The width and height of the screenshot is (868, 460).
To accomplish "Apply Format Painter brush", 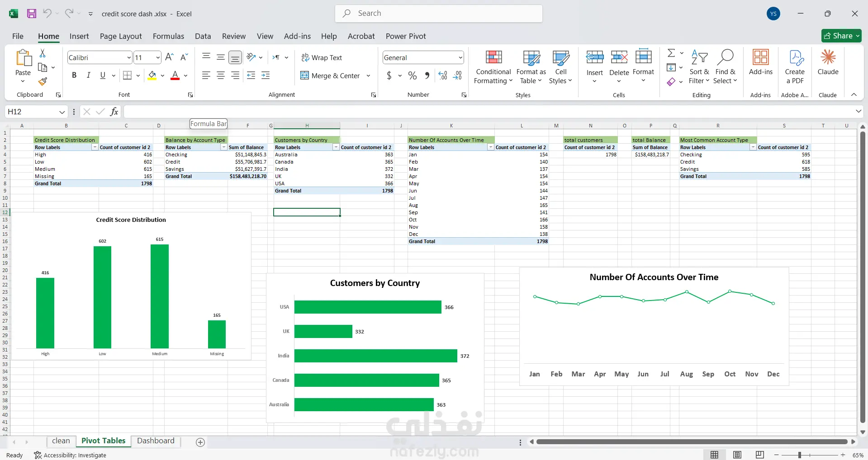I will (43, 81).
